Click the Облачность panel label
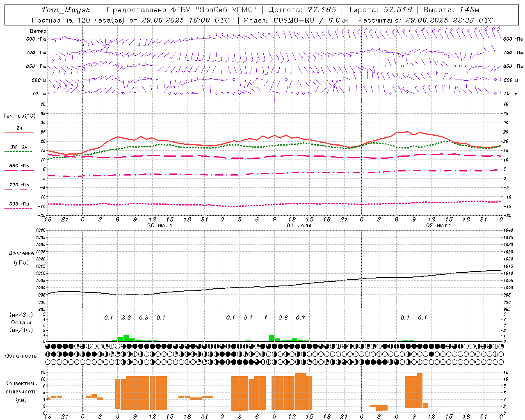Viewport: 525px width, 420px height. pos(21,356)
